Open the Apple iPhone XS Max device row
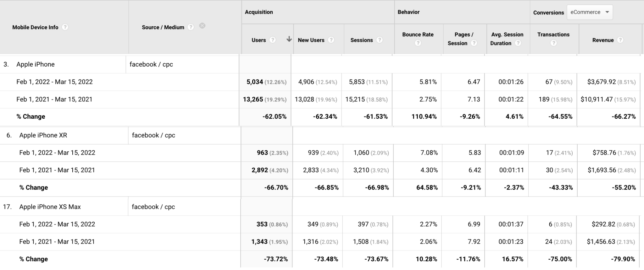This screenshot has height=270, width=644. point(50,207)
